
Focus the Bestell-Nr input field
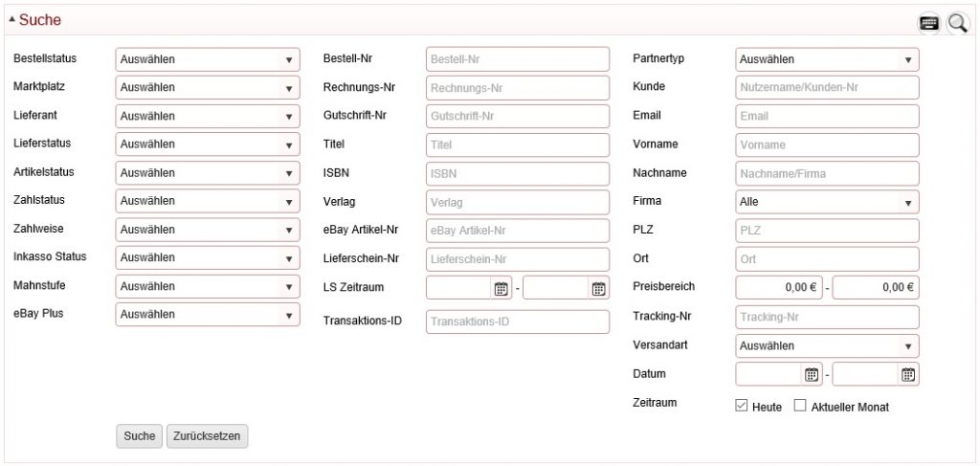(518, 59)
